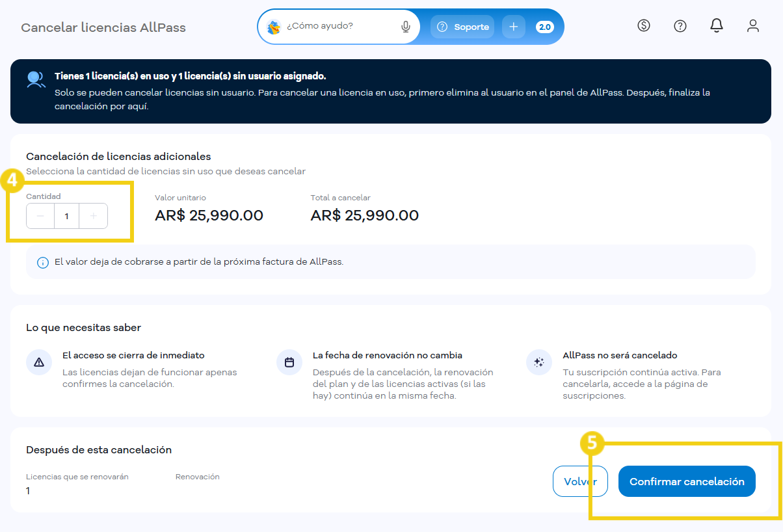Click La fecha de renovación no cambia text

388,356
